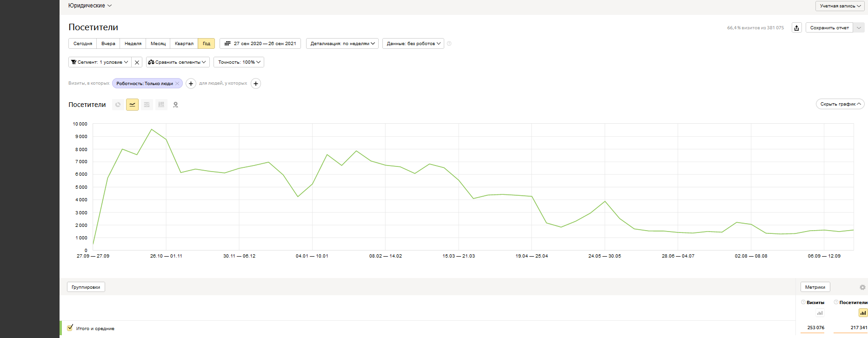Screen dimensions: 868x338
Task: Toggle the Посетители metric chart button
Action: (863, 313)
